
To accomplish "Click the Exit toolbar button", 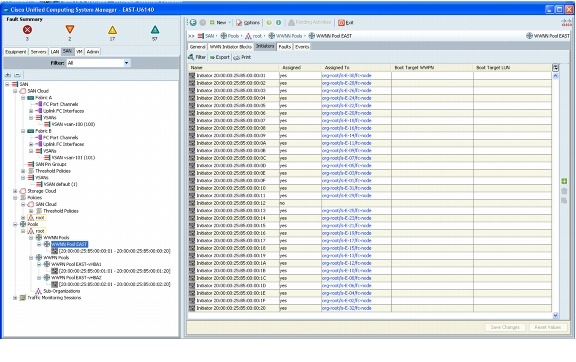I will 346,22.
